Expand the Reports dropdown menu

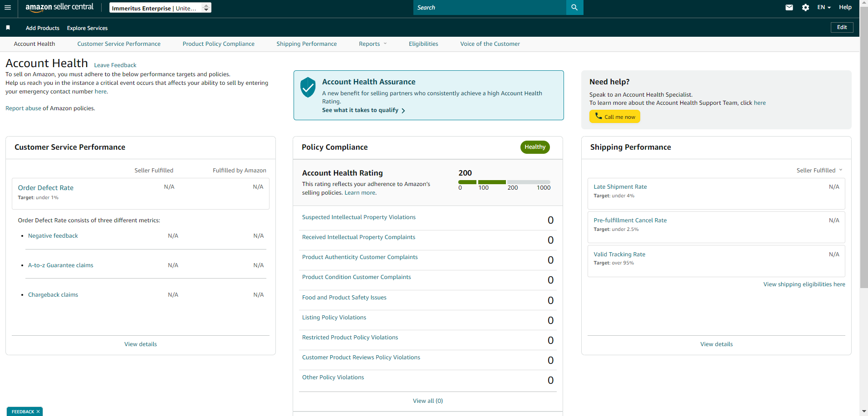click(373, 44)
